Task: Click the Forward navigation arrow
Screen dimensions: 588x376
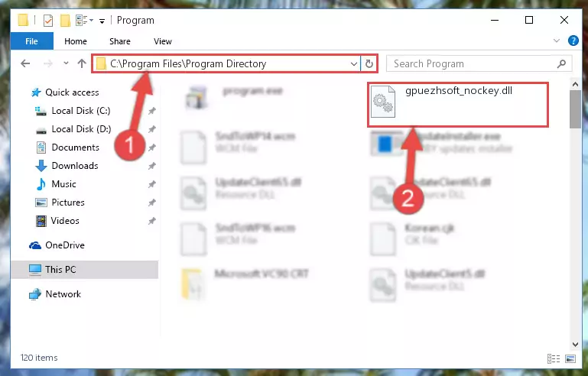Action: pos(48,63)
